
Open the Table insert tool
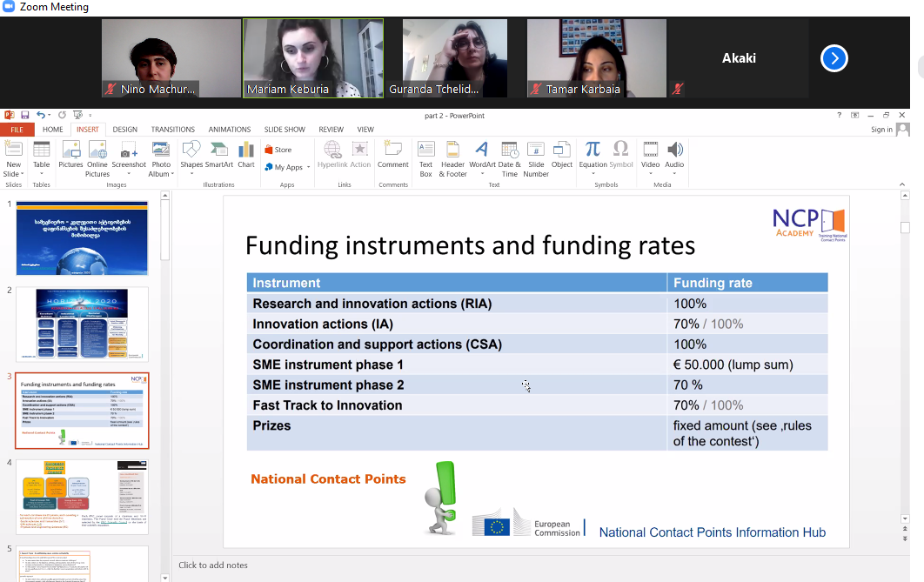[x=41, y=151]
